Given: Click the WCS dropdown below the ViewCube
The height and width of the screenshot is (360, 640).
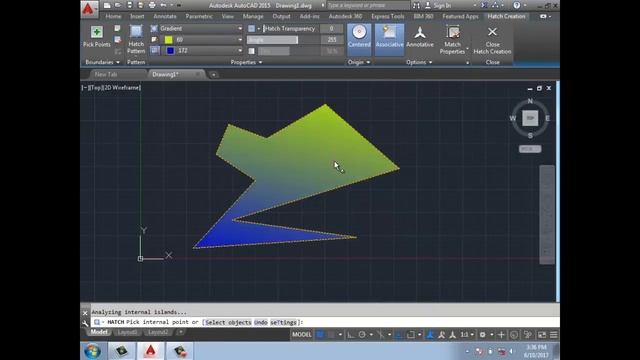Looking at the screenshot, I should coord(530,149).
